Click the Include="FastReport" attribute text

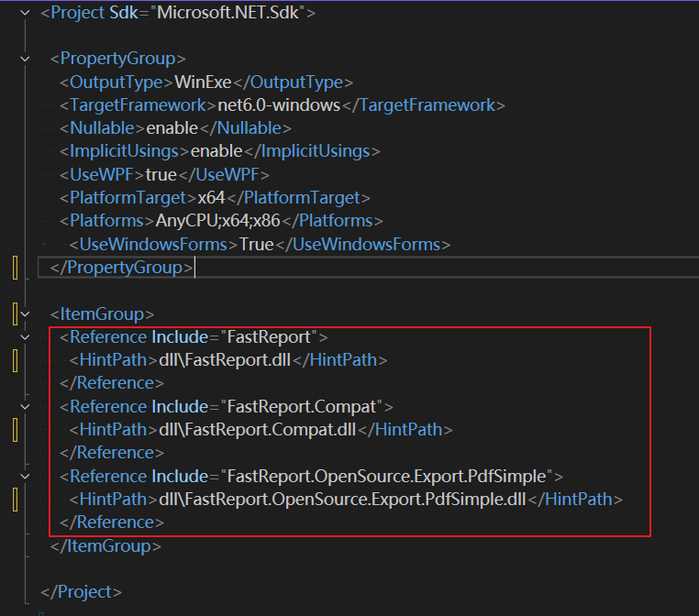point(234,337)
